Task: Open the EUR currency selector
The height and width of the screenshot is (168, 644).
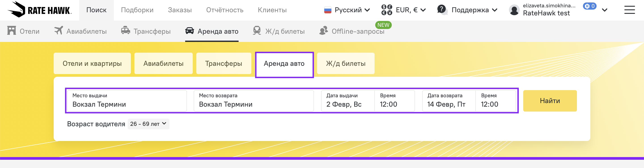Action: 403,10
